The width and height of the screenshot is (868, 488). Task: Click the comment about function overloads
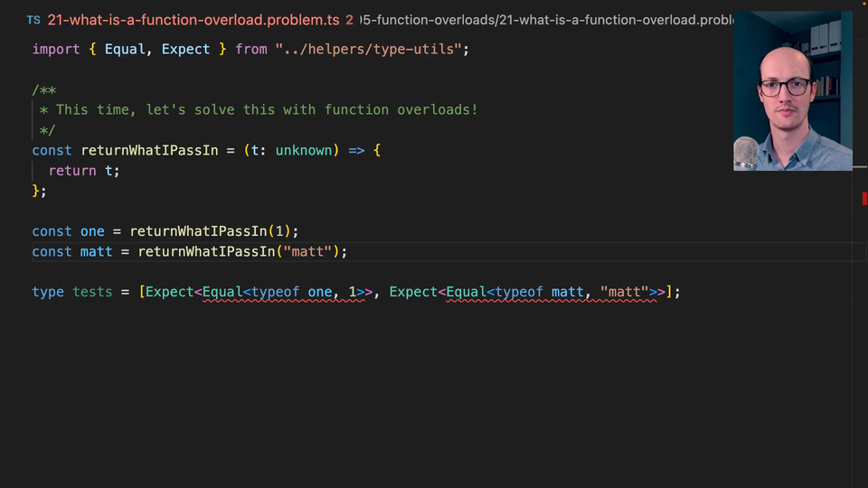click(x=266, y=109)
